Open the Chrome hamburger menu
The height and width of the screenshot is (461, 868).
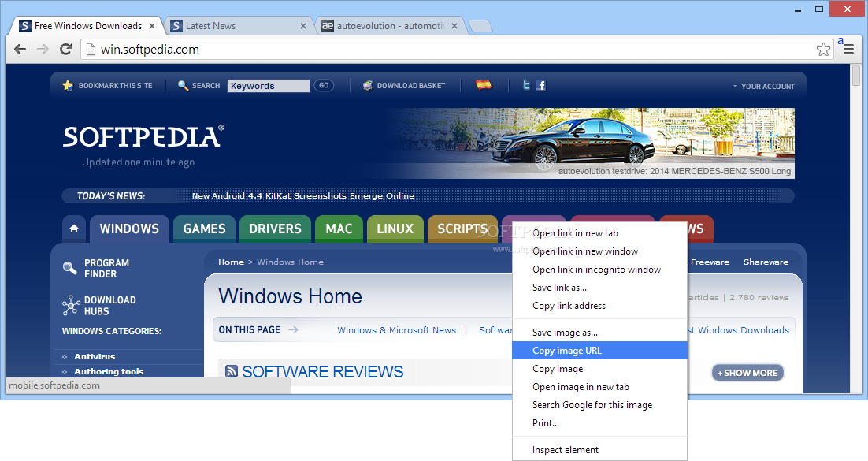pyautogui.click(x=848, y=50)
